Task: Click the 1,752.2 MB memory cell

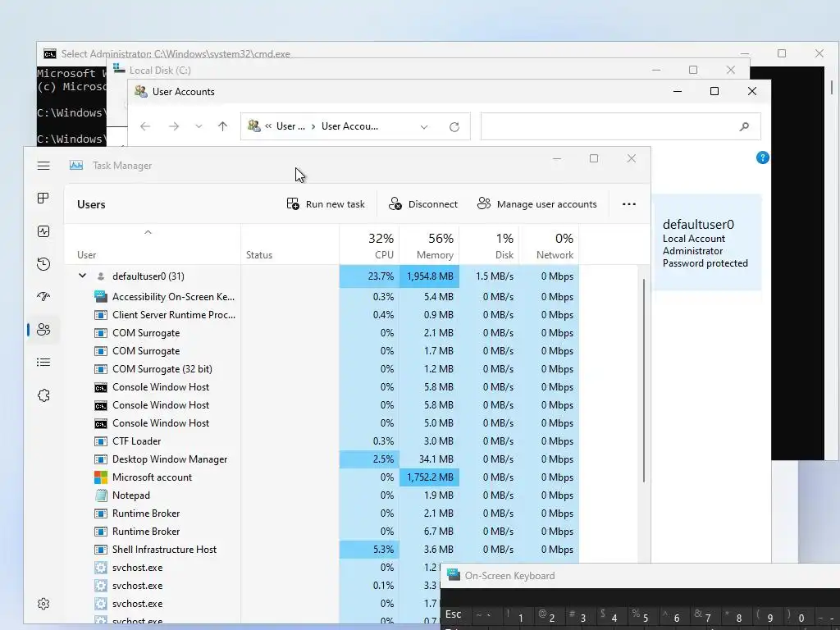Action: [x=429, y=477]
